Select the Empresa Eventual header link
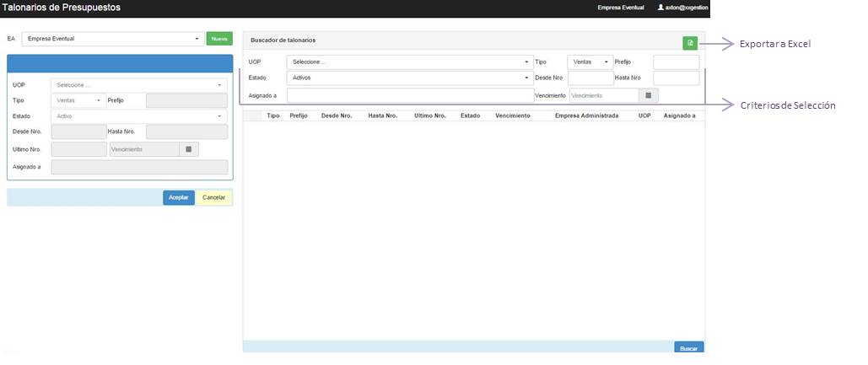Image resolution: width=868 pixels, height=365 pixels. tap(620, 8)
